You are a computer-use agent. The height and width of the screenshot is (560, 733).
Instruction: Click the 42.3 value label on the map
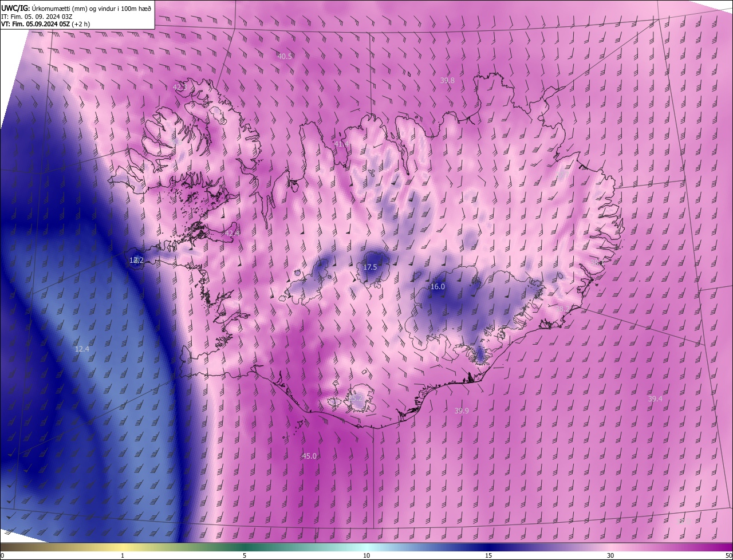[x=180, y=87]
